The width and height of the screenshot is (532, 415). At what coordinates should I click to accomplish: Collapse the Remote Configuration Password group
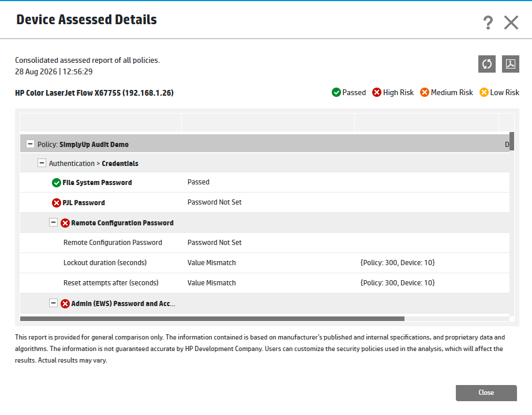coord(53,222)
